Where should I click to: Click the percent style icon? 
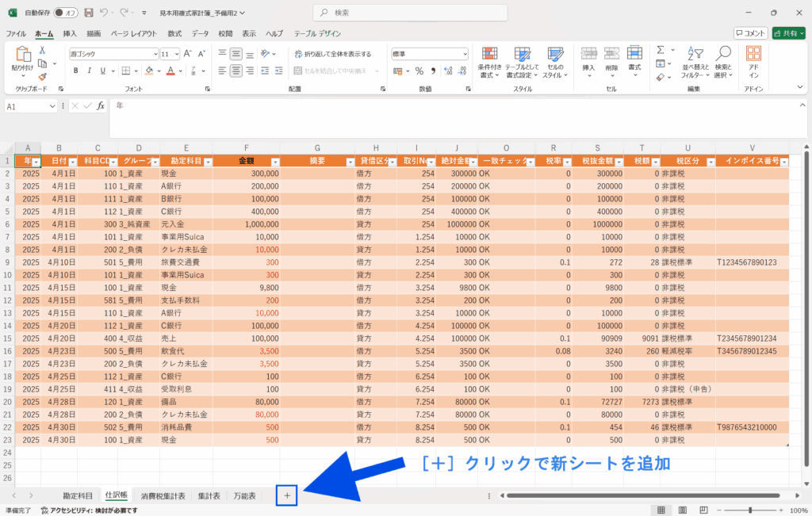click(x=419, y=71)
